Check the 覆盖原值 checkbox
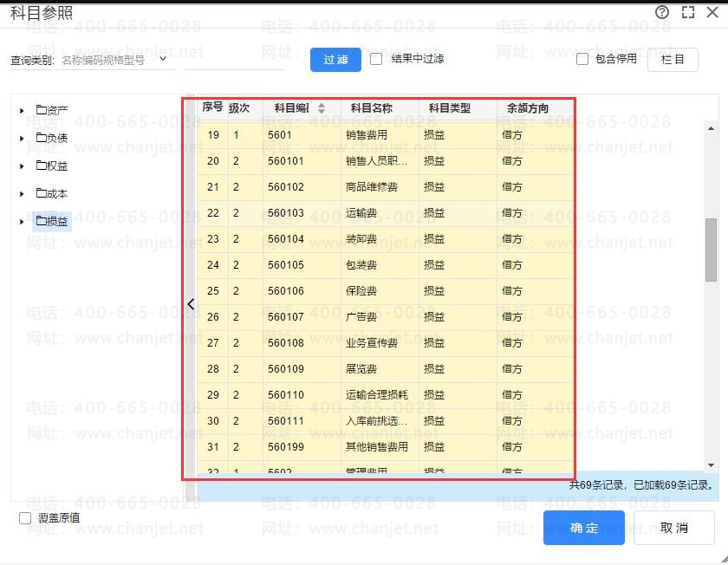This screenshot has width=728, height=565. point(25,518)
